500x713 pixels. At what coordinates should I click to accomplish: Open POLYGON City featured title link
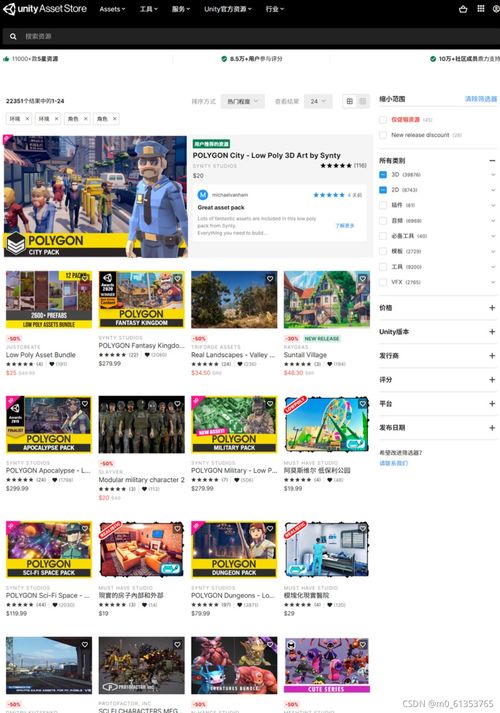click(x=266, y=156)
